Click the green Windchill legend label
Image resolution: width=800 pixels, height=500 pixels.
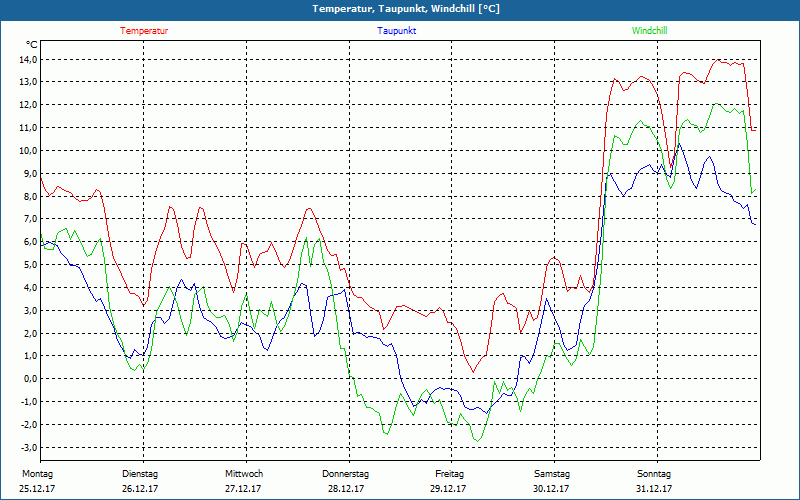[649, 31]
